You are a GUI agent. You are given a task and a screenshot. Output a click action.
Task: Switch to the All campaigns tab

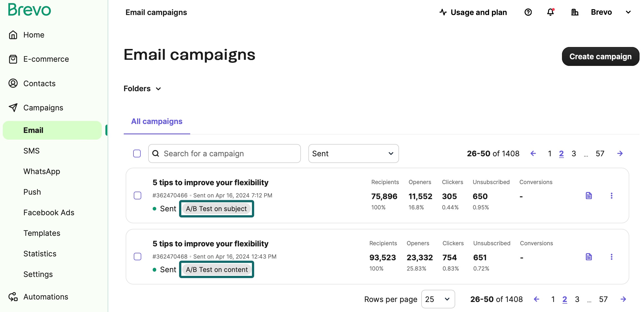pyautogui.click(x=157, y=121)
